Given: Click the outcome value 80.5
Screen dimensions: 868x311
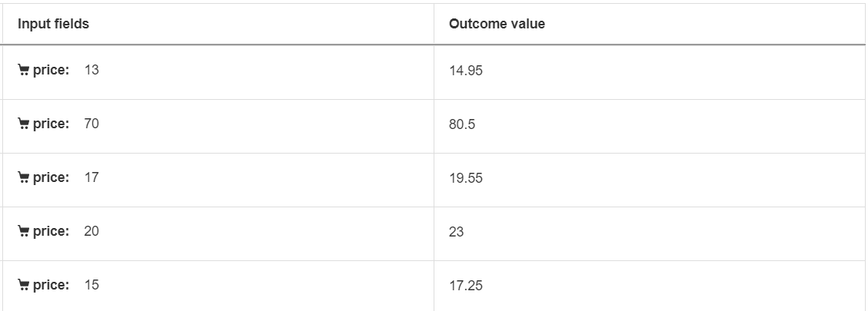Looking at the screenshot, I should pyautogui.click(x=462, y=124).
